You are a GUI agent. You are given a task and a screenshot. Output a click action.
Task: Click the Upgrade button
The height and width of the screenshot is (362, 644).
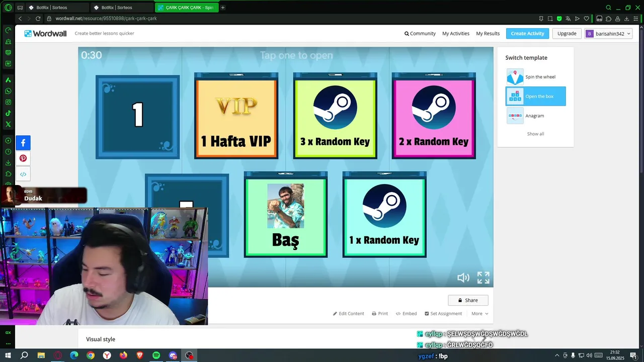[567, 33]
